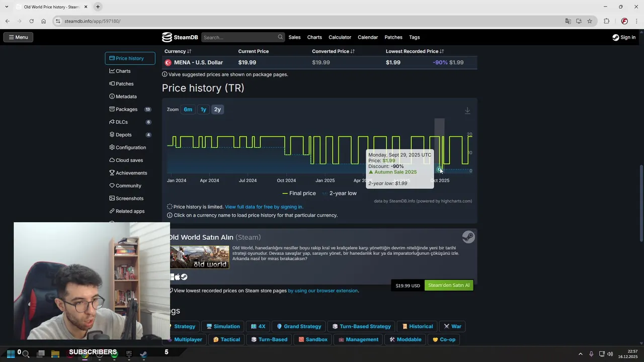644x362 pixels.
Task: Open the Turn-Based Strategy tag
Action: tap(361, 326)
